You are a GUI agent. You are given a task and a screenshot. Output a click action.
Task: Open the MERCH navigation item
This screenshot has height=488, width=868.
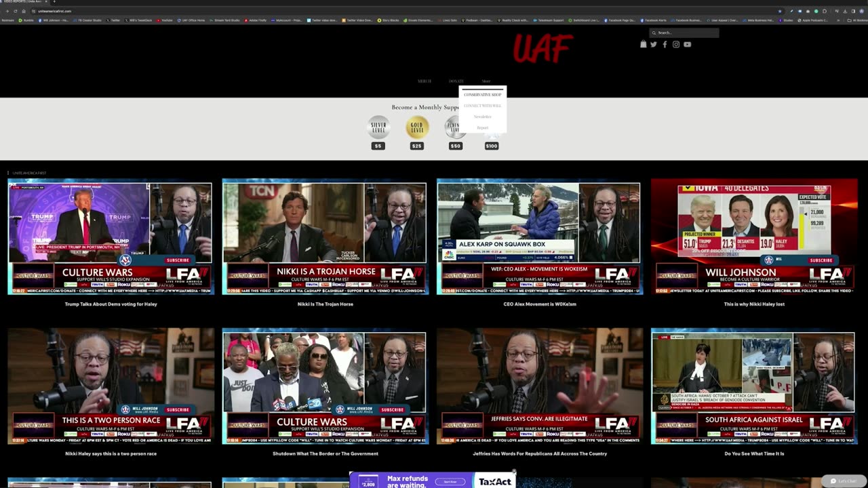point(425,81)
